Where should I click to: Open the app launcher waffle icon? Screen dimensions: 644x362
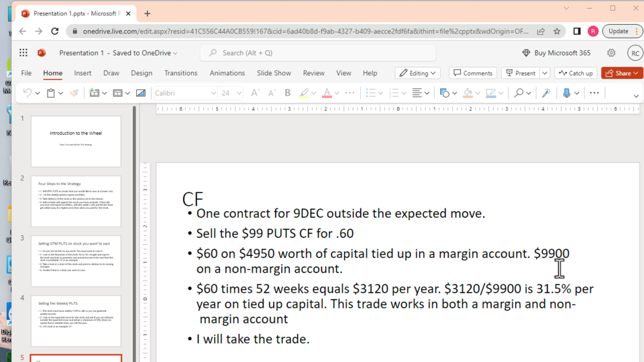pos(23,52)
